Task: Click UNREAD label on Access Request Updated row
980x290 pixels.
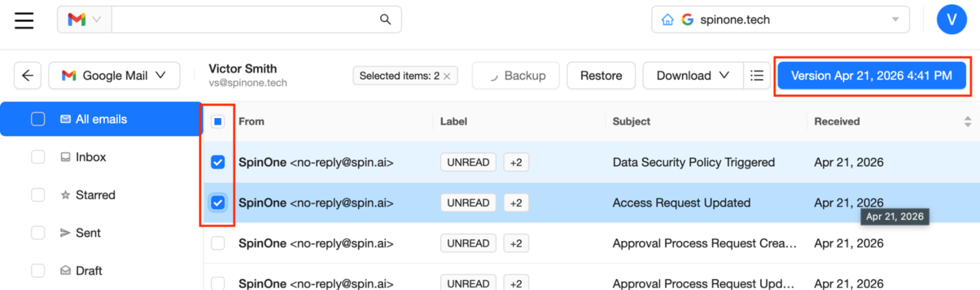Action: [x=468, y=203]
